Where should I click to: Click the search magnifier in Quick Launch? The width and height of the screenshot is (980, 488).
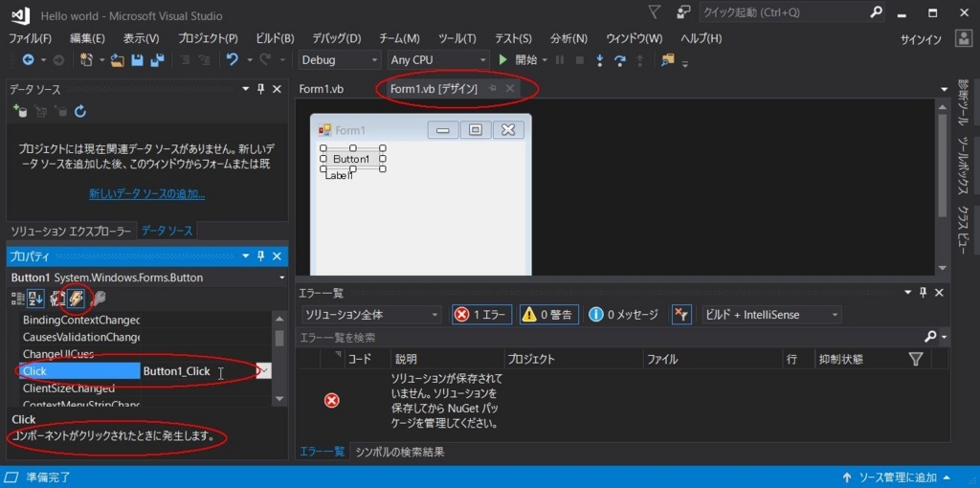coord(877,11)
